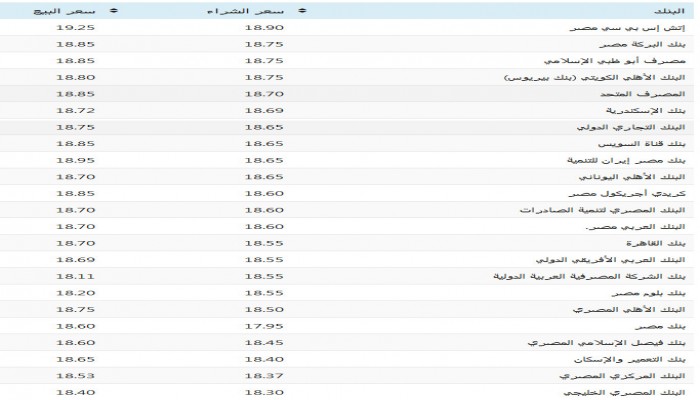Select buy price 18.55 in بنك بلوم مصر row
The height and width of the screenshot is (400, 700).
(x=264, y=293)
